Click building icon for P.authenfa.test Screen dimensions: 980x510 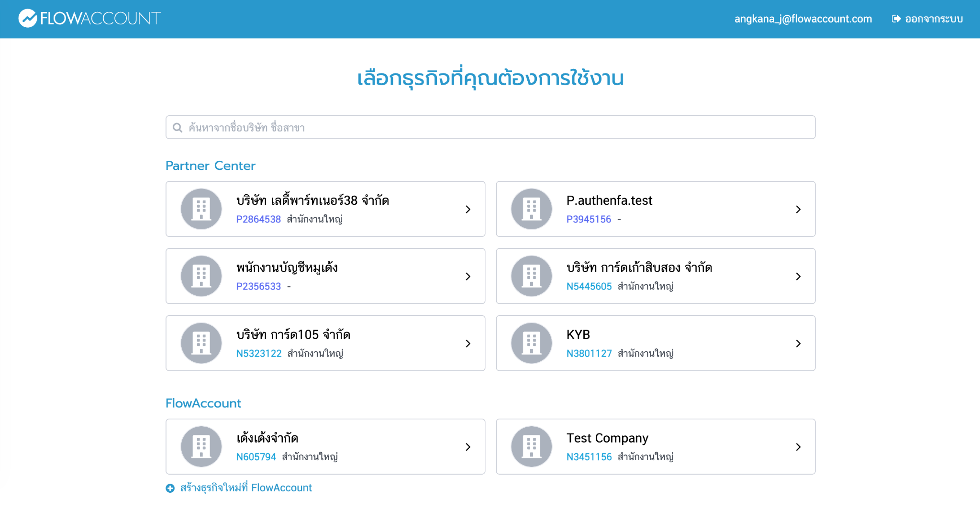[532, 209]
